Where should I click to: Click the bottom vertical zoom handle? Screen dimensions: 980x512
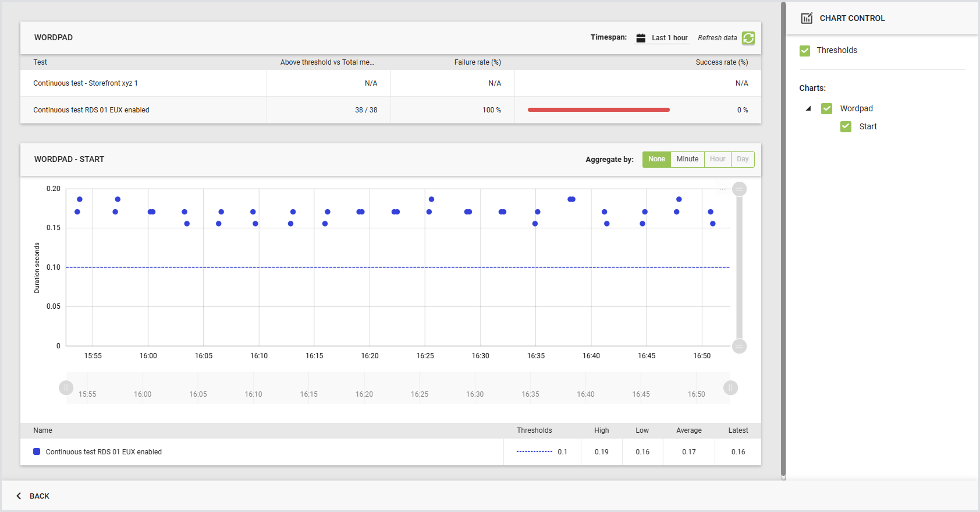pyautogui.click(x=739, y=346)
